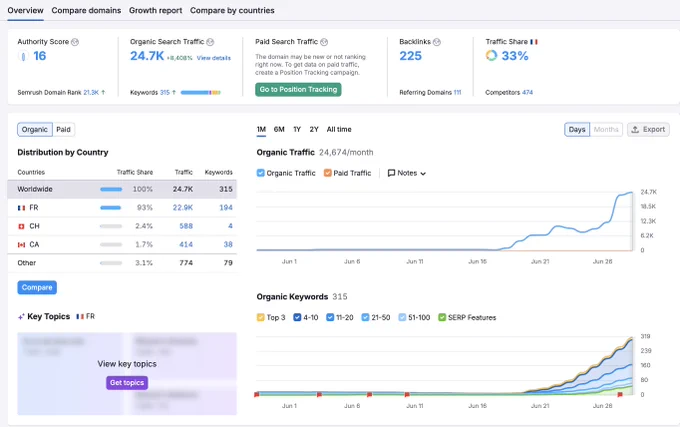Click the Export upload icon
The height and width of the screenshot is (427, 680).
click(x=635, y=130)
